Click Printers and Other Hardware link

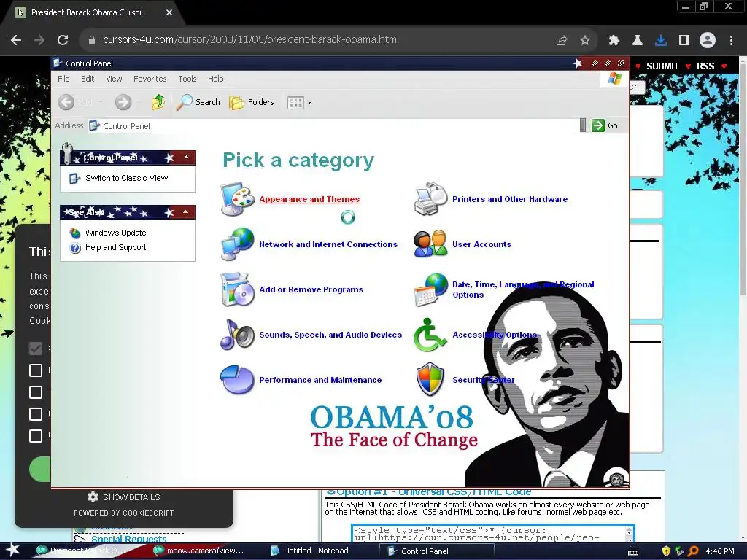coord(510,199)
